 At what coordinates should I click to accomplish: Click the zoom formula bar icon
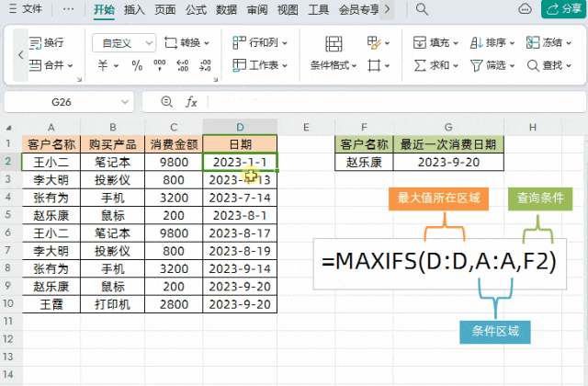pyautogui.click(x=166, y=102)
